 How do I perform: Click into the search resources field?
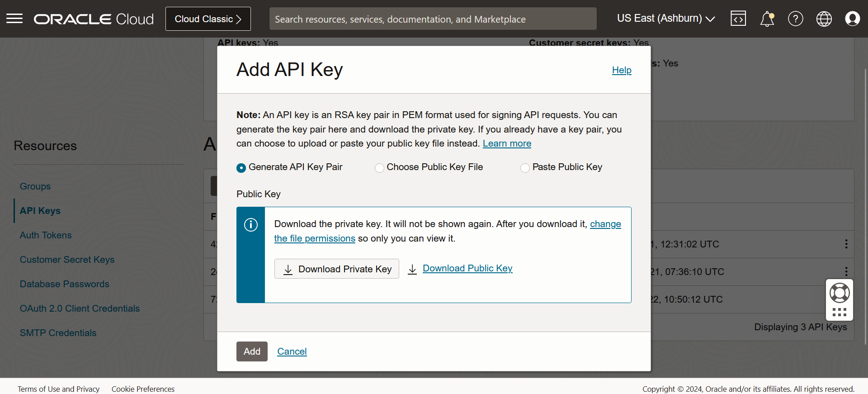point(433,19)
